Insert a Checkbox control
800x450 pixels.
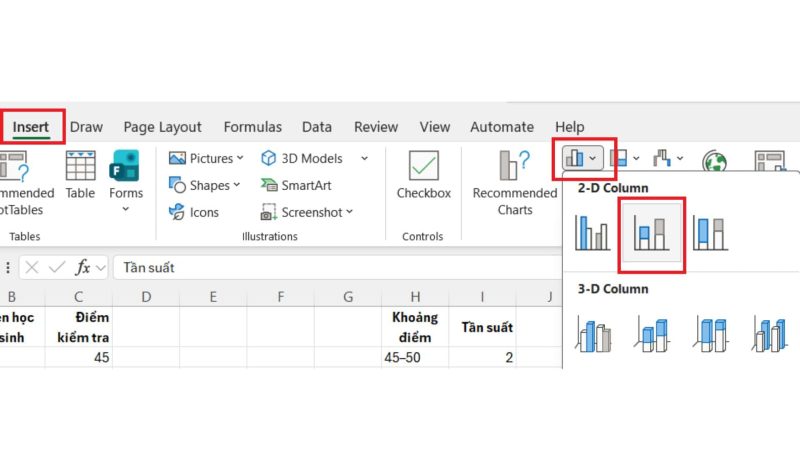(x=423, y=175)
